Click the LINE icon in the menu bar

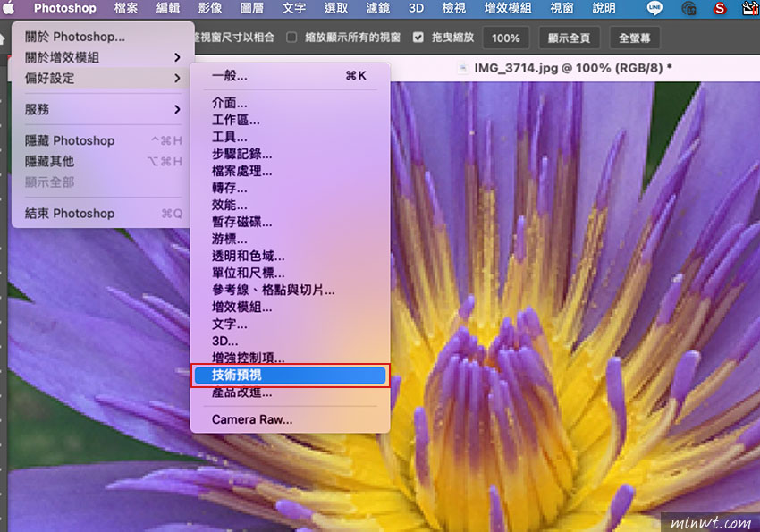click(654, 8)
